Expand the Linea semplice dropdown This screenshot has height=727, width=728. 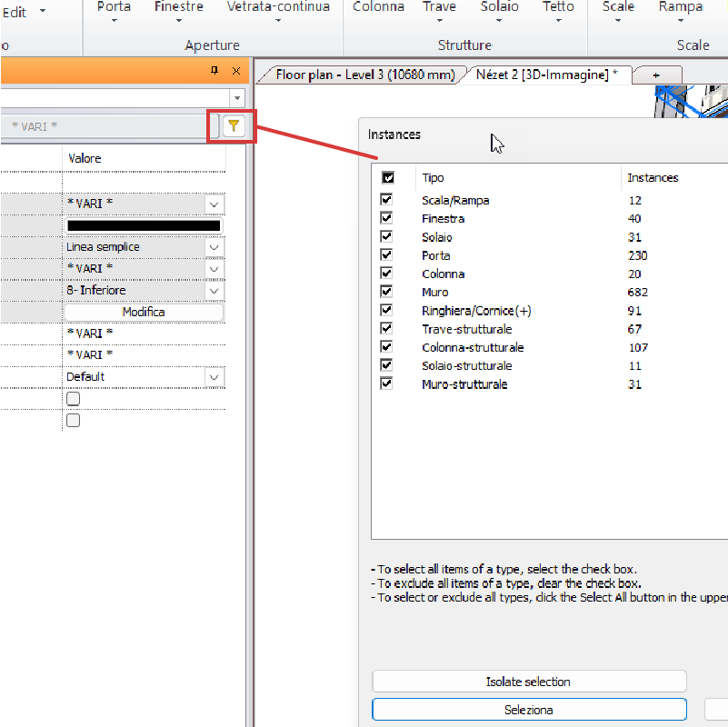[214, 247]
